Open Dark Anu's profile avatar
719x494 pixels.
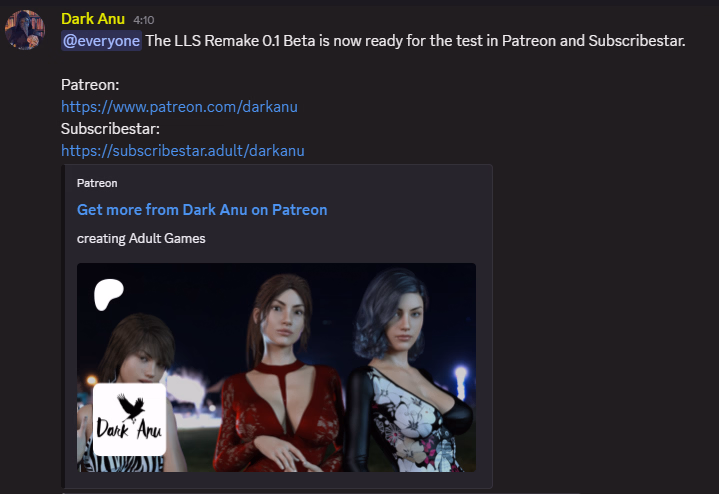point(25,29)
